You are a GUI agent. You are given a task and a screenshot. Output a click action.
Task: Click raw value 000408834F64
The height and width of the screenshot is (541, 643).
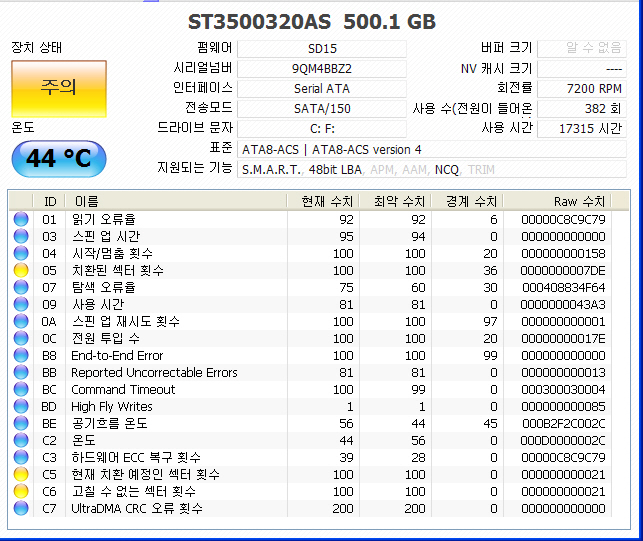(564, 288)
